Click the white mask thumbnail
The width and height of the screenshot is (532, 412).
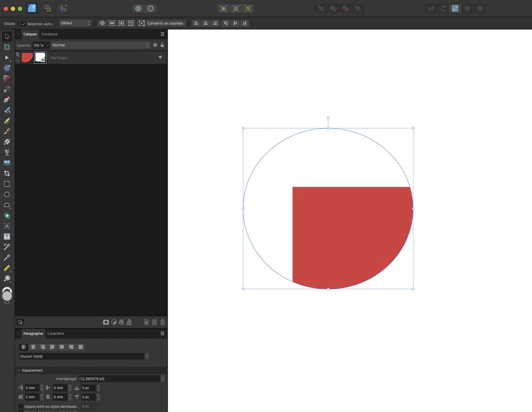[x=40, y=57]
